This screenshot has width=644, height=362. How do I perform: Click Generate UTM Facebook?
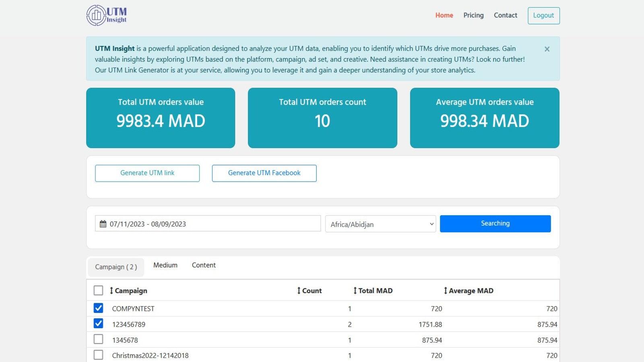tap(264, 173)
